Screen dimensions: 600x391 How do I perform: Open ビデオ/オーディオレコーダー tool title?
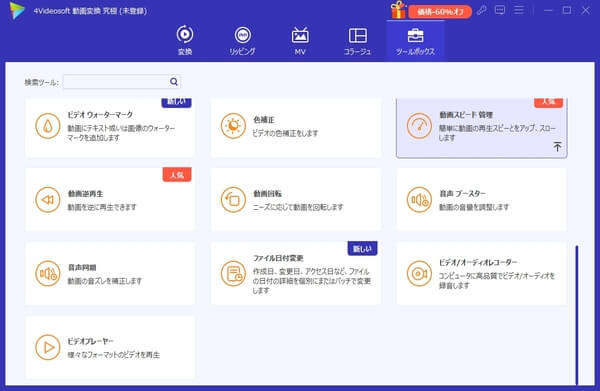coord(478,262)
